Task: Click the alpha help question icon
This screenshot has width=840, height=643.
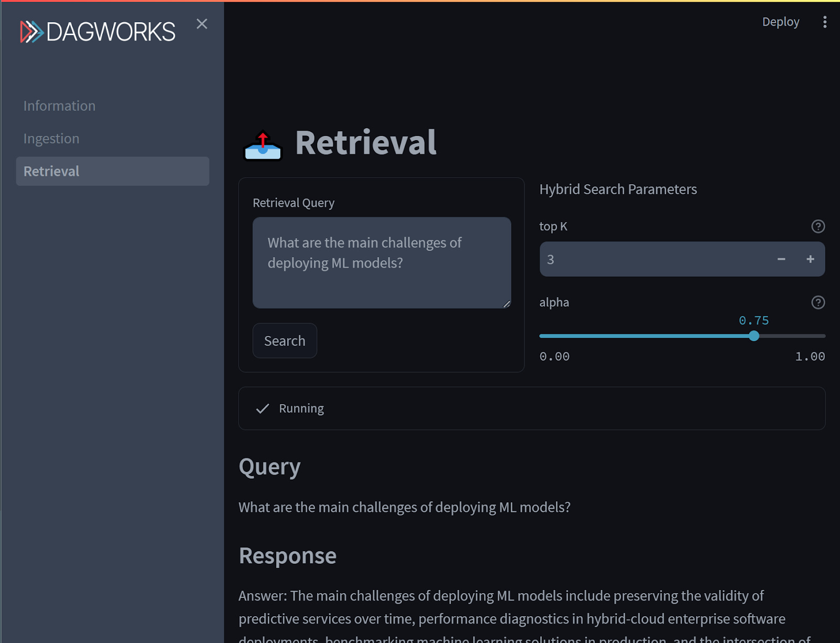Action: click(x=818, y=302)
